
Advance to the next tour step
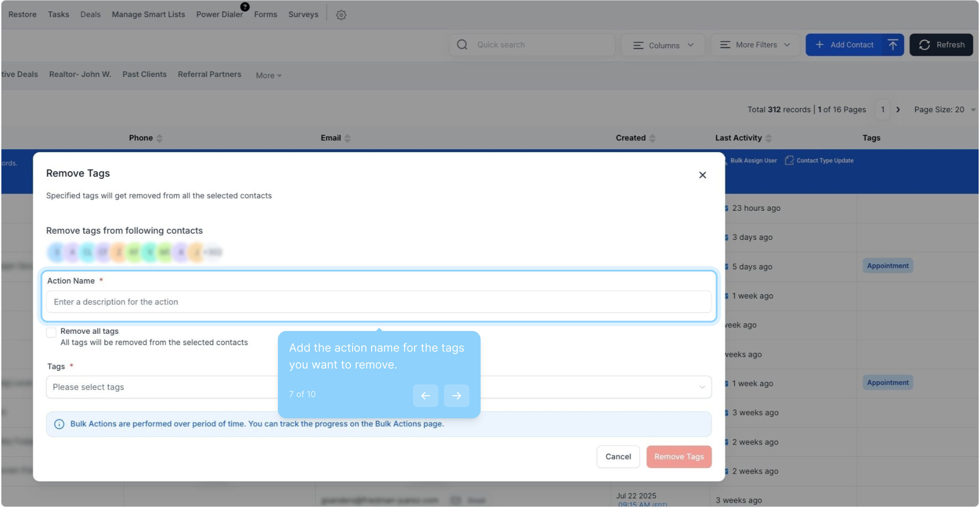click(x=456, y=396)
